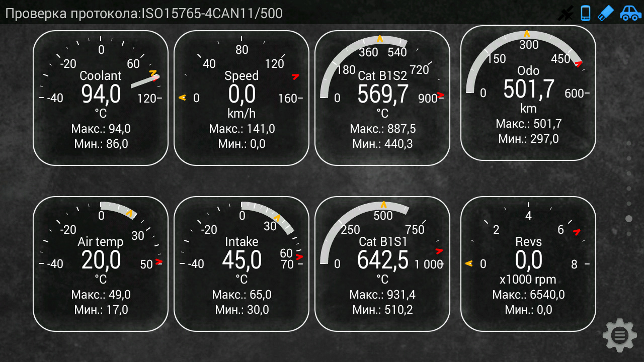Open the Cat B1S1 temperature gauge
The image size is (644, 362).
click(382, 264)
